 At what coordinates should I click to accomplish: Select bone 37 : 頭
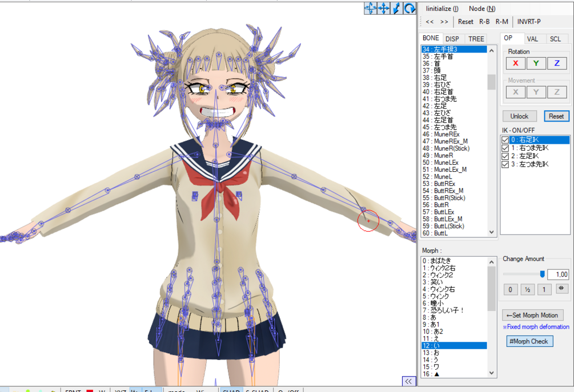[x=454, y=71]
